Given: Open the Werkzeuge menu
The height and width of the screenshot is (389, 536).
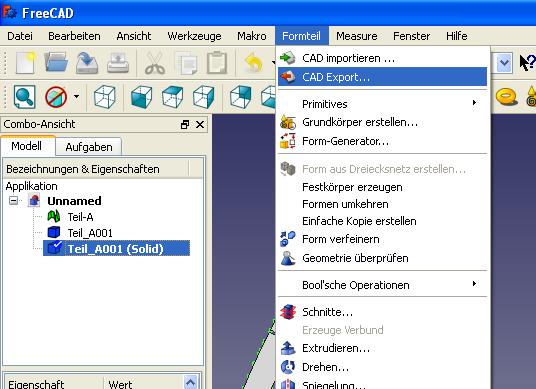Looking at the screenshot, I should [194, 36].
